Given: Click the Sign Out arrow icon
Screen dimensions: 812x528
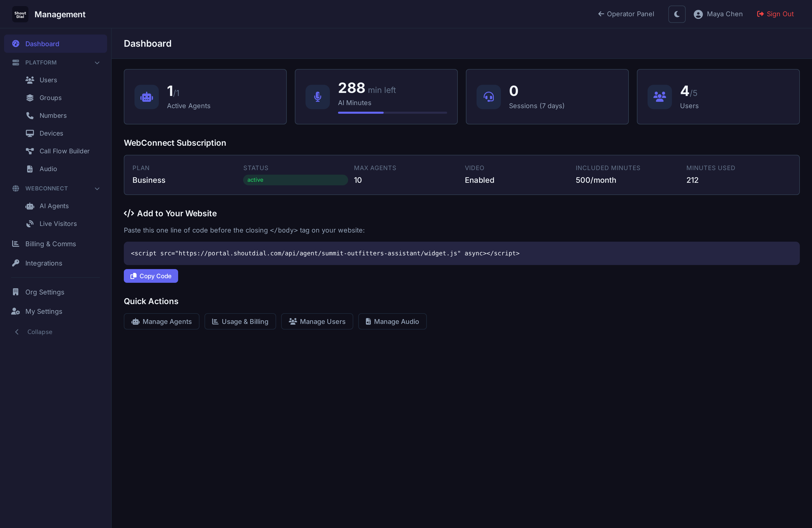Looking at the screenshot, I should click(760, 14).
